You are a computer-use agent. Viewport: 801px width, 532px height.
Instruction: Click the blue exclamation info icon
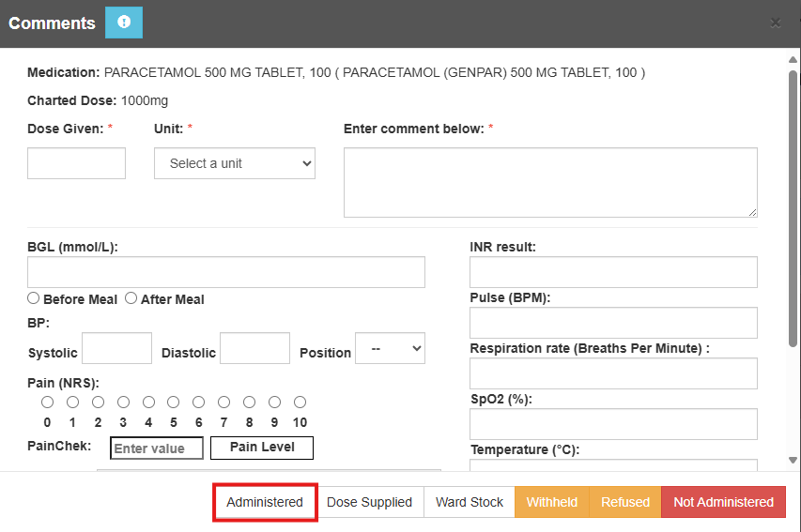124,23
